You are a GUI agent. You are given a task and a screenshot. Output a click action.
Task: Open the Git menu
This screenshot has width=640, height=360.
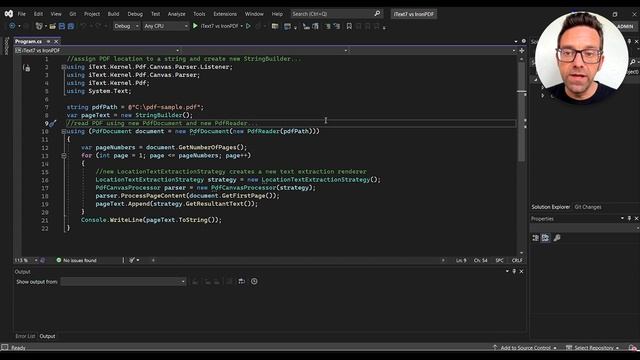[x=73, y=14]
